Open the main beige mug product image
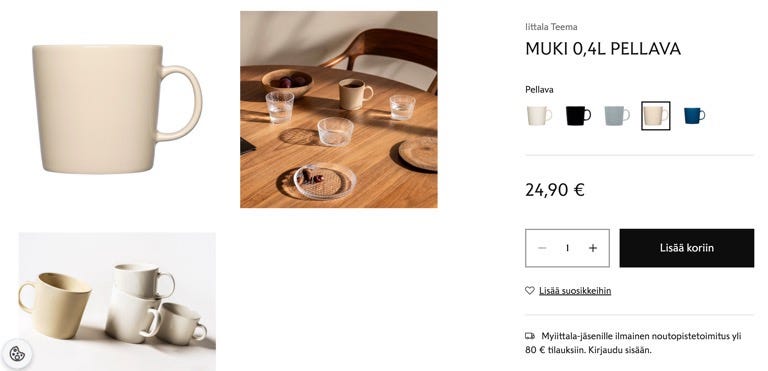Viewport: 768px width, 371px height. (x=117, y=109)
